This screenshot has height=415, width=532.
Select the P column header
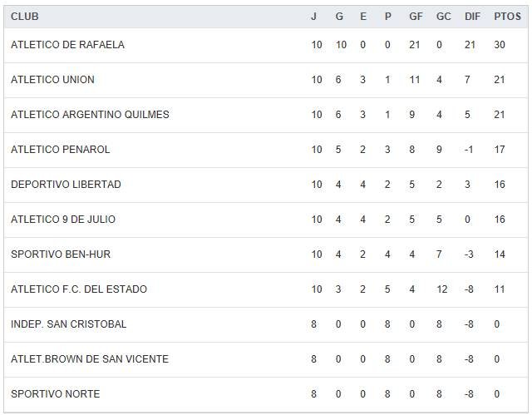point(387,17)
